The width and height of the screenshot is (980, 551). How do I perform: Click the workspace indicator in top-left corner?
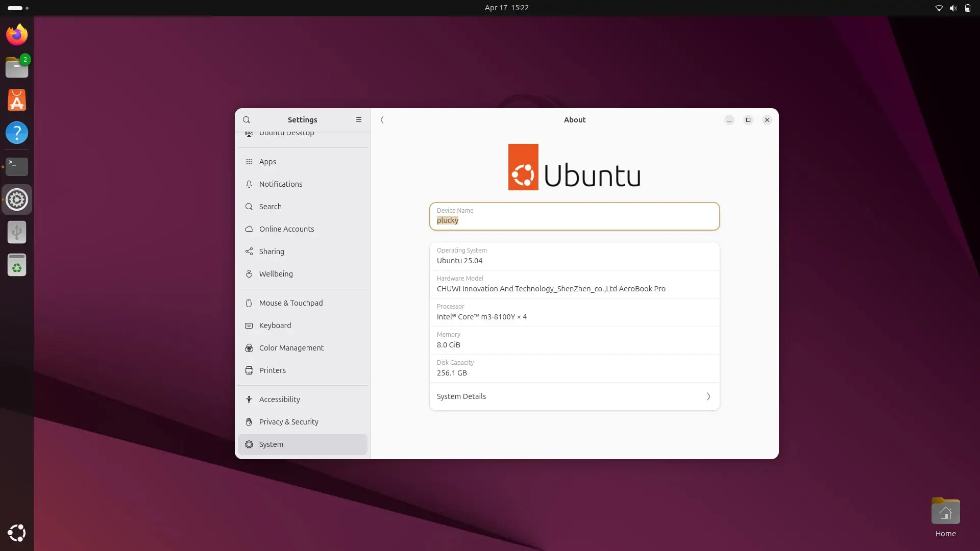click(x=18, y=8)
